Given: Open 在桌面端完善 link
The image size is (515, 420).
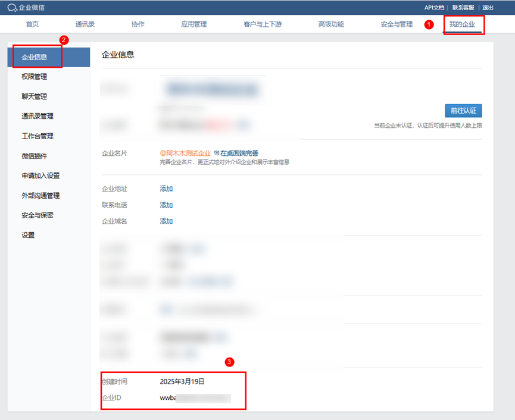Looking at the screenshot, I should (239, 153).
